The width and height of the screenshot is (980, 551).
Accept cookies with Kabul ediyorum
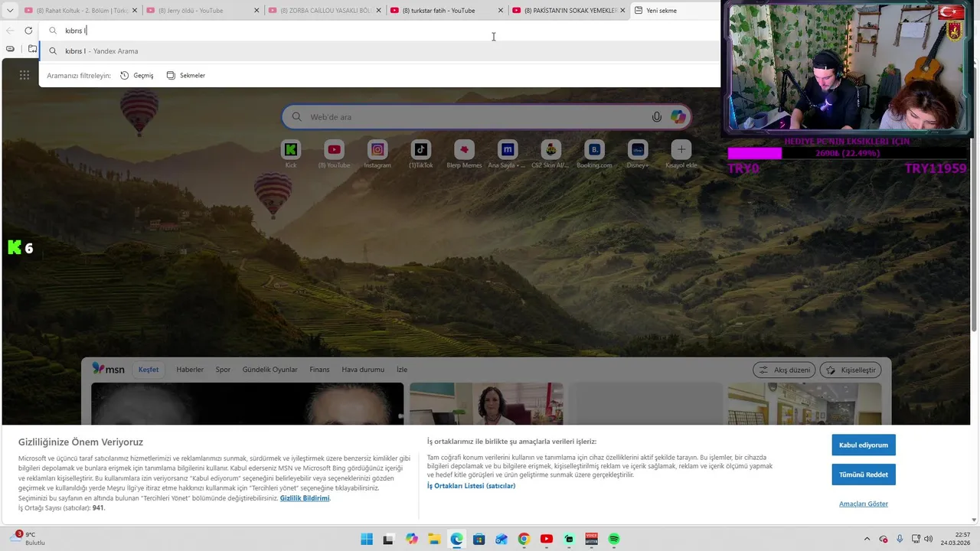[x=864, y=445]
